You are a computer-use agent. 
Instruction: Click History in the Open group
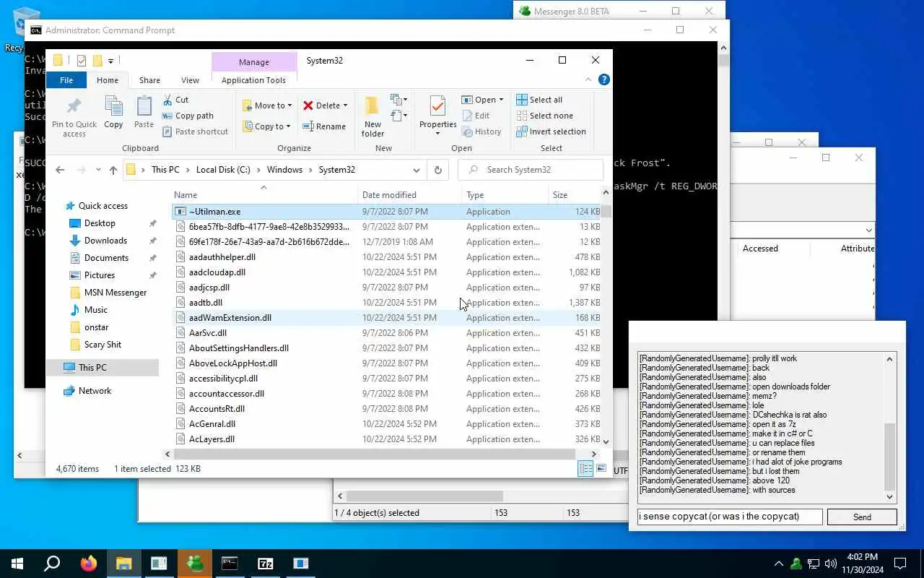click(x=481, y=131)
